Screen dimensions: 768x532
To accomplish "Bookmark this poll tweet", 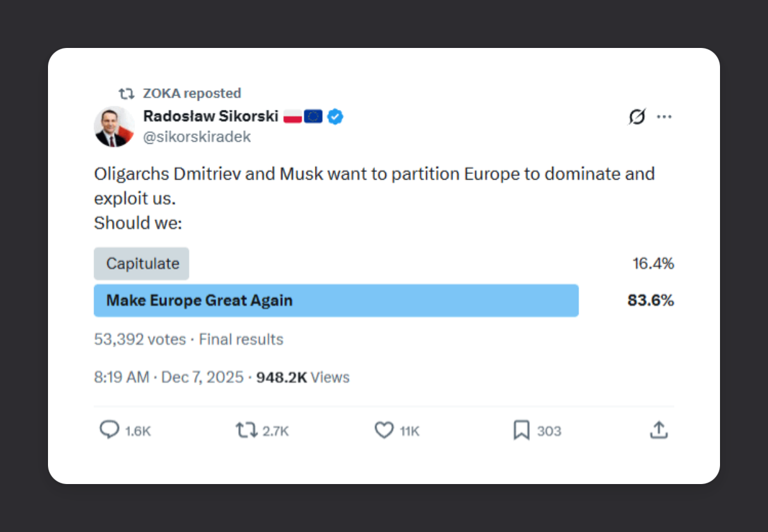I will pos(522,430).
